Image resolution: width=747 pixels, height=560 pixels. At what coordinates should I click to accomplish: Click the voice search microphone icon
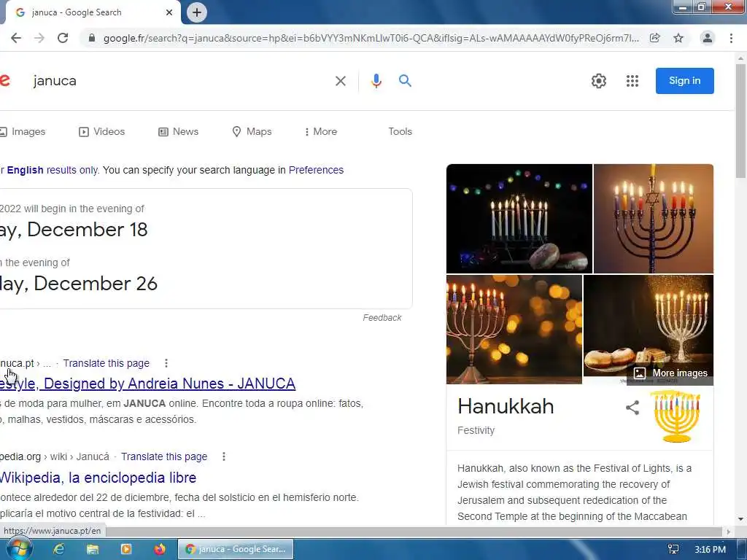point(376,81)
